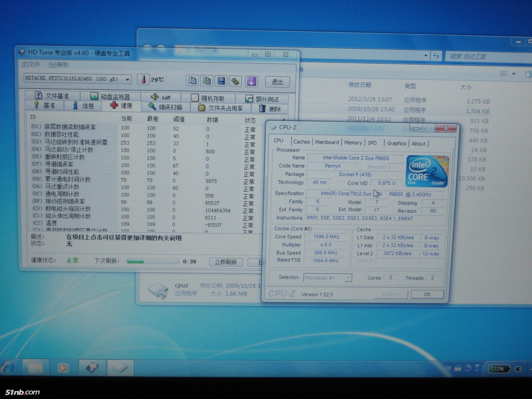Screen dimensions: 532x399
Task: Switch to the 文件夹占用率 tab
Action: click(221, 108)
